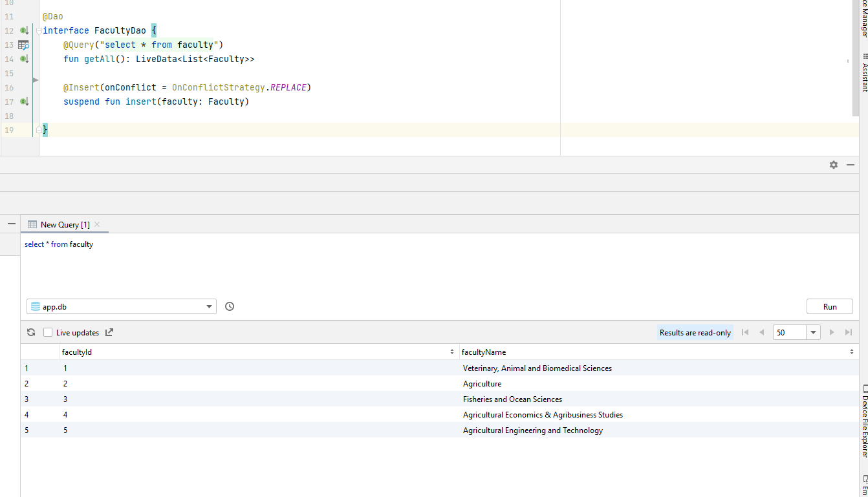Refresh the table results
Screen dimensions: 868x497
click(31, 332)
